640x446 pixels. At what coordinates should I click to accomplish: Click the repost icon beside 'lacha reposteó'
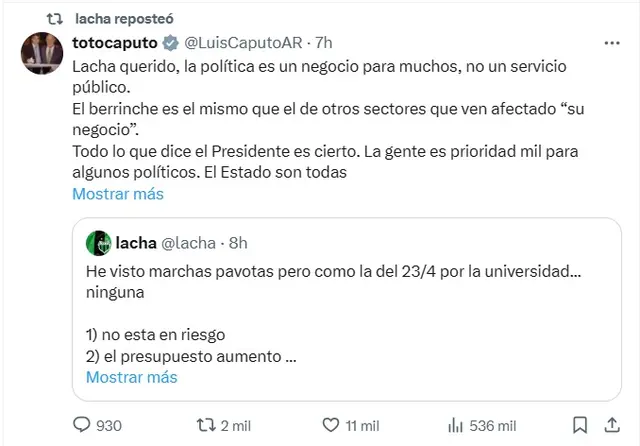click(54, 19)
